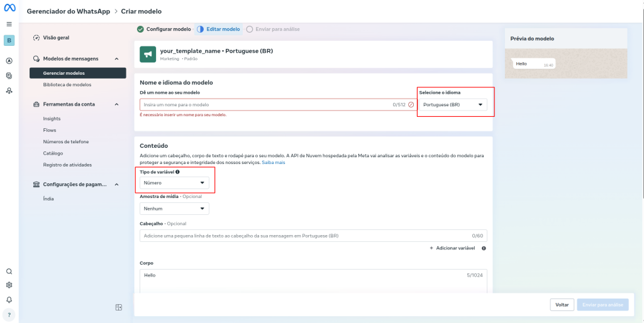Go to the Configurar modelo step
The image size is (644, 323).
[164, 29]
